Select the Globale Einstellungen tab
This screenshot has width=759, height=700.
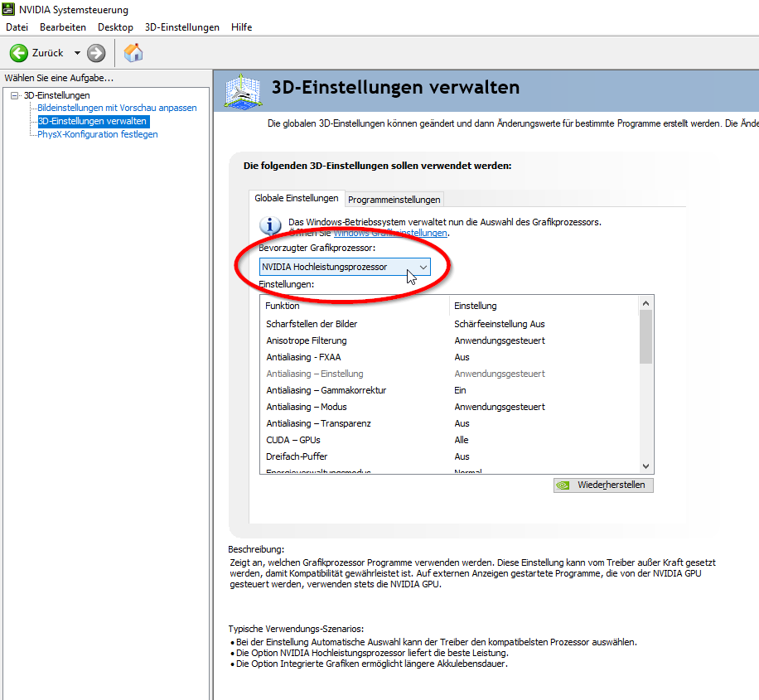pyautogui.click(x=297, y=198)
